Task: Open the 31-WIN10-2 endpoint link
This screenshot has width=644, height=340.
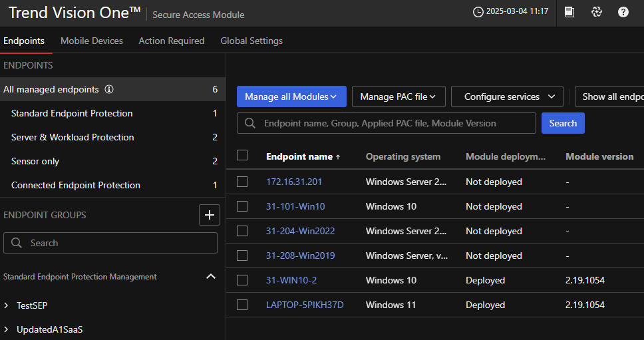Action: (291, 280)
